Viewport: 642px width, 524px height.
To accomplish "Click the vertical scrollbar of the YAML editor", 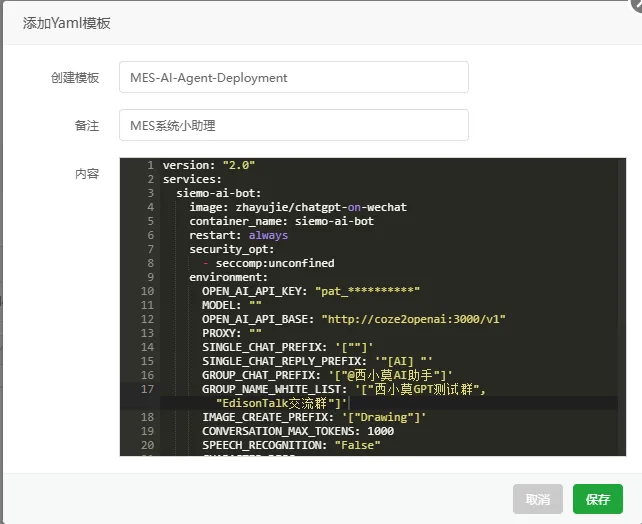I will click(x=622, y=307).
